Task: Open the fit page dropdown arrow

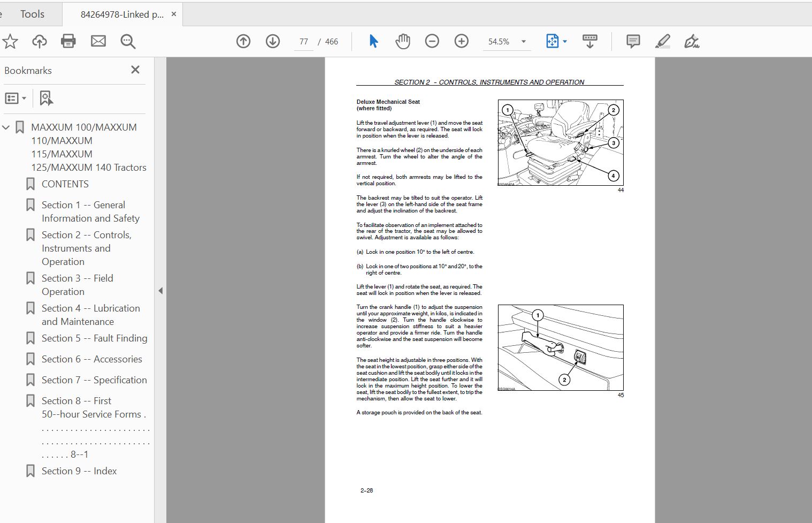Action: coord(565,42)
